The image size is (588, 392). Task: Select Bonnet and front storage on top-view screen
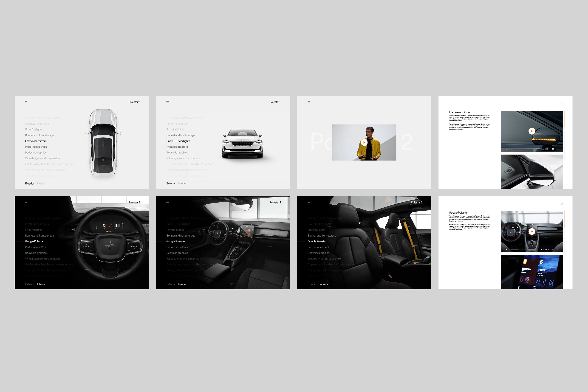(x=40, y=135)
